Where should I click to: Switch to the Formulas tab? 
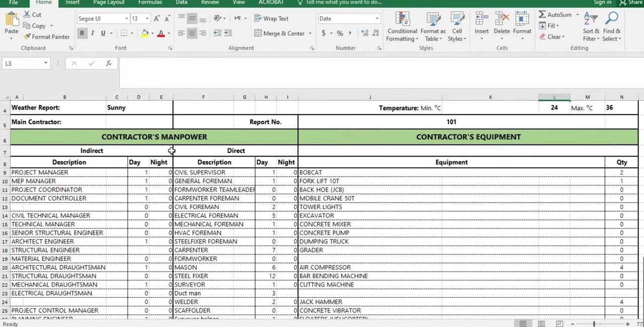point(150,3)
